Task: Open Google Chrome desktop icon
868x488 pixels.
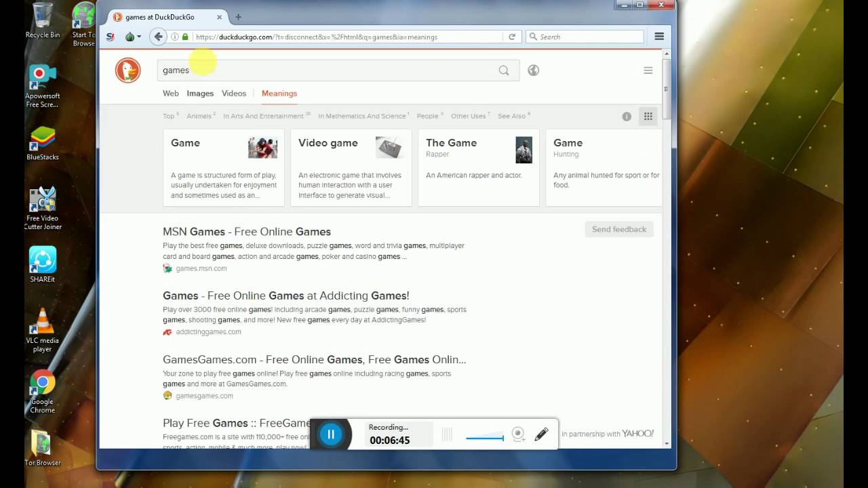Action: pyautogui.click(x=42, y=392)
